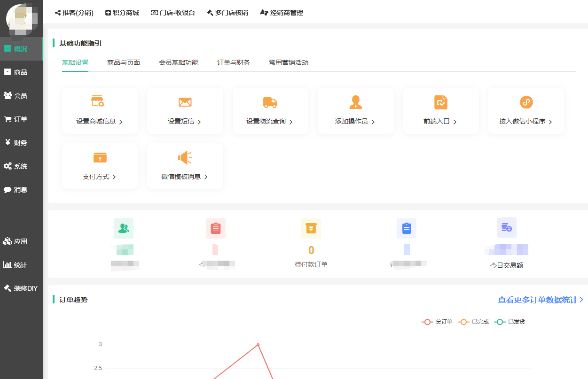Click the 装修DIY hammer icon

tap(8, 288)
